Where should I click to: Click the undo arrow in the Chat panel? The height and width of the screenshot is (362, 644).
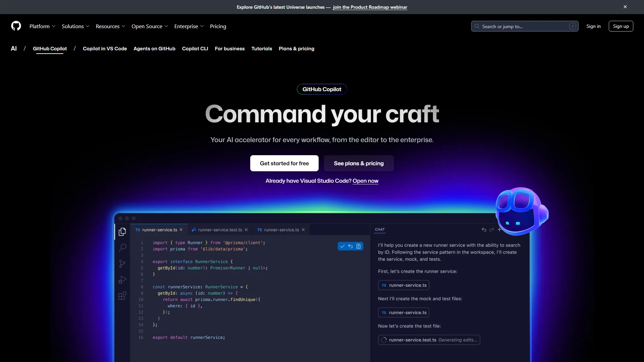coord(484,230)
